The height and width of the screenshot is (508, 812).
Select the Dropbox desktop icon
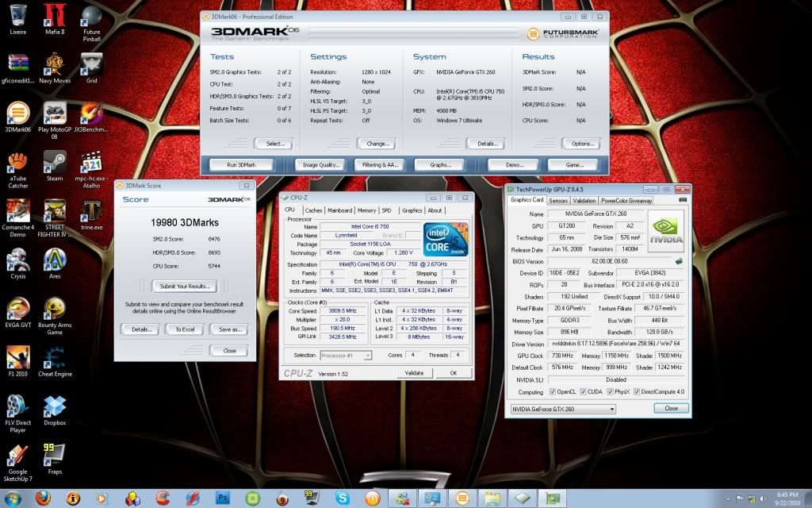pos(55,410)
